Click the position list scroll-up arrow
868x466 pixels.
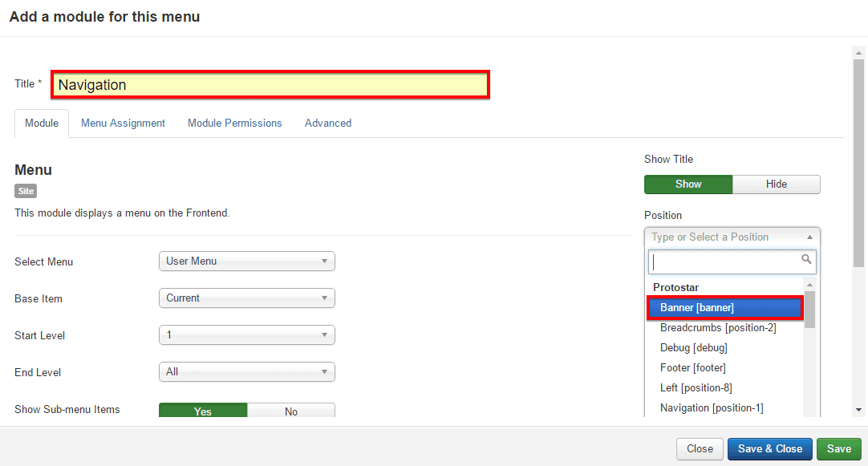[809, 286]
